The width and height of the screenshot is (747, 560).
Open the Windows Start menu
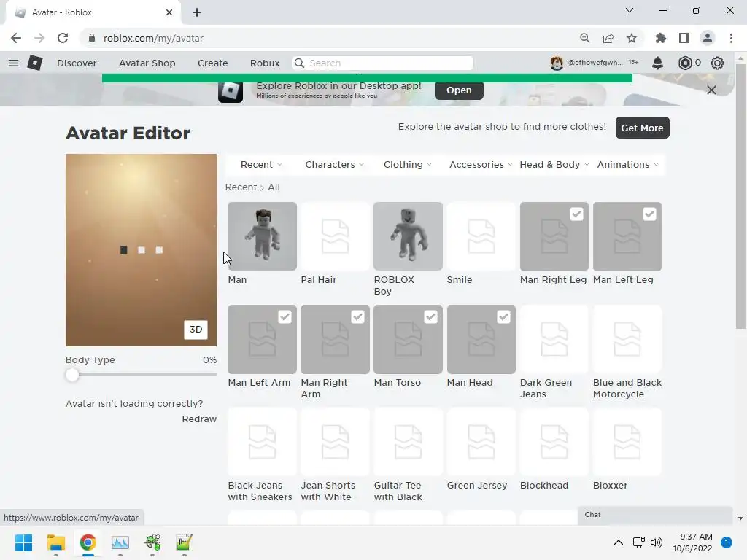[x=23, y=542]
